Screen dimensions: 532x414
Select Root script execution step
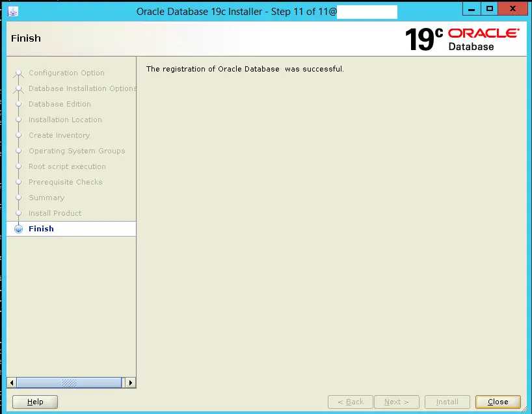click(67, 166)
